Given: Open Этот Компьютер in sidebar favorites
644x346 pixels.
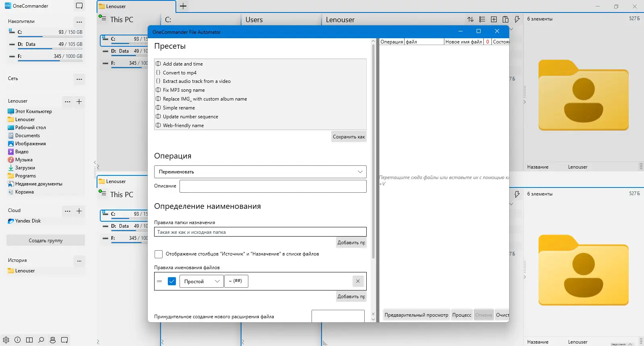Looking at the screenshot, I should click(x=30, y=111).
